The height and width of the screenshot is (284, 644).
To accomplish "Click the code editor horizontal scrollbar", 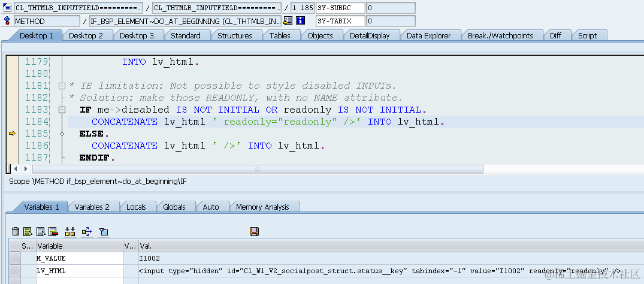I will [x=258, y=169].
